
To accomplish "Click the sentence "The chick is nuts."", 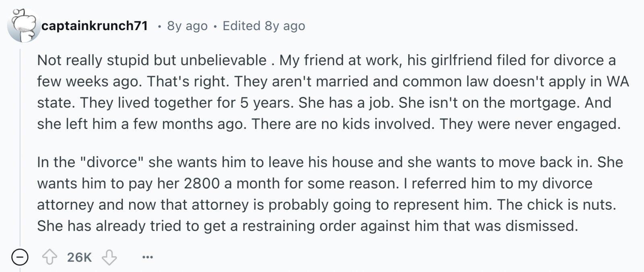I will pyautogui.click(x=557, y=205).
